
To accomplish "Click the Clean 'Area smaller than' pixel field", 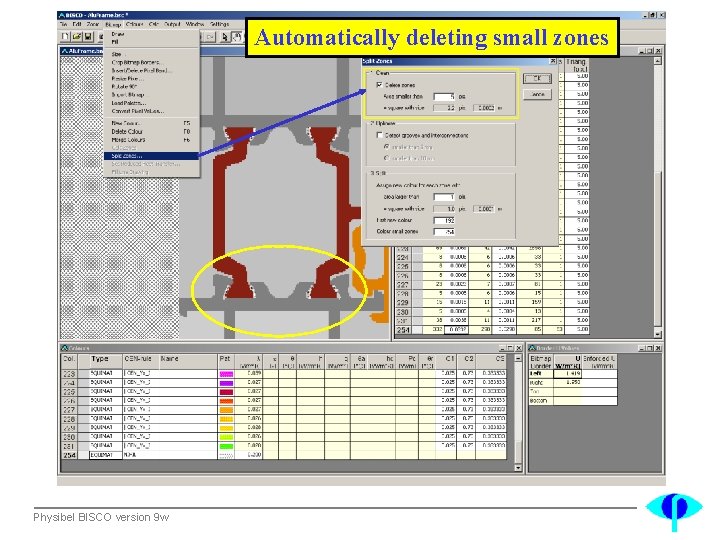I will [444, 96].
